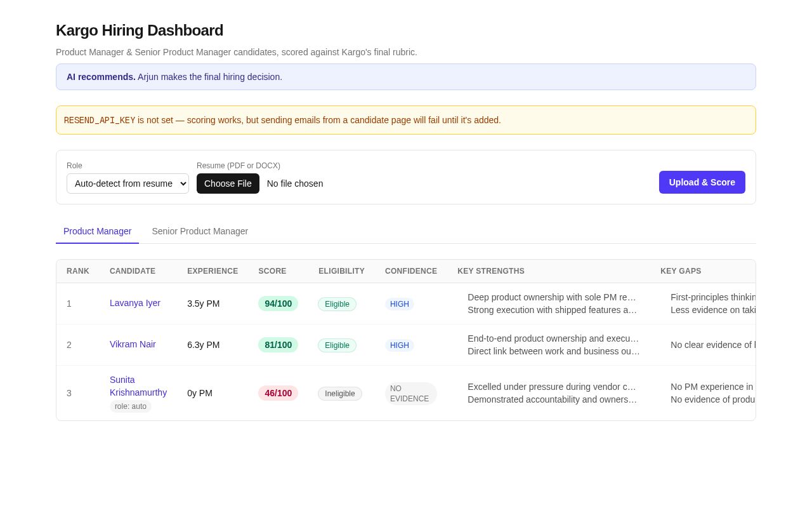Click 'Demonstrated accountability and owners…' strength

click(x=553, y=399)
